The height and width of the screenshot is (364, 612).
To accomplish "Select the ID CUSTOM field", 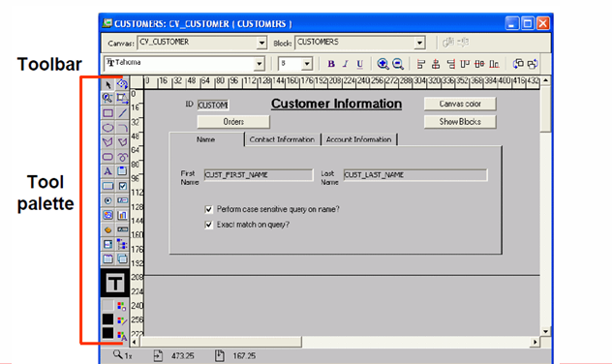I will pyautogui.click(x=213, y=105).
